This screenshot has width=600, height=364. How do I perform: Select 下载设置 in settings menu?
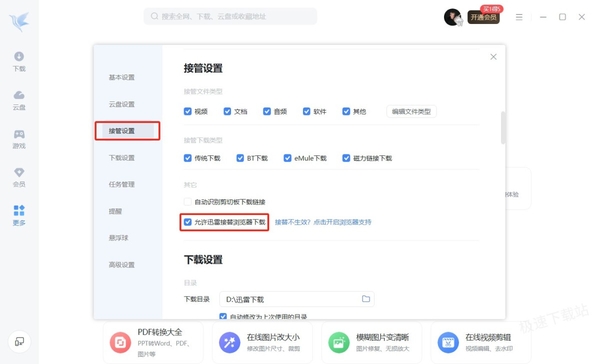pos(122,158)
